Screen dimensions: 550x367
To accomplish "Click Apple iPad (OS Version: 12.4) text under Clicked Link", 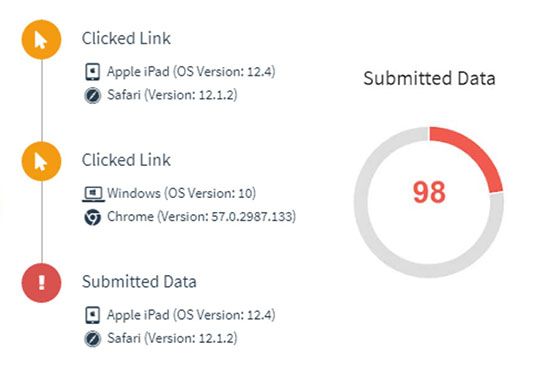I will 191,72.
